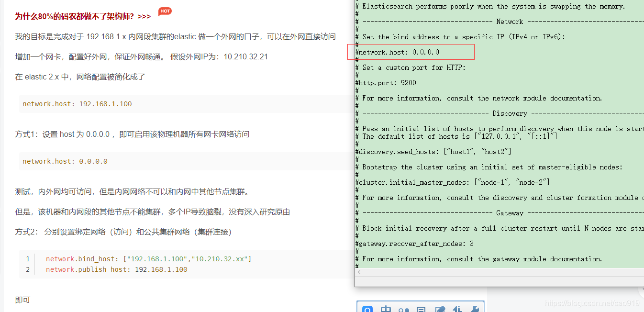Click the line "在 elastic 2.x 中"

(80, 77)
